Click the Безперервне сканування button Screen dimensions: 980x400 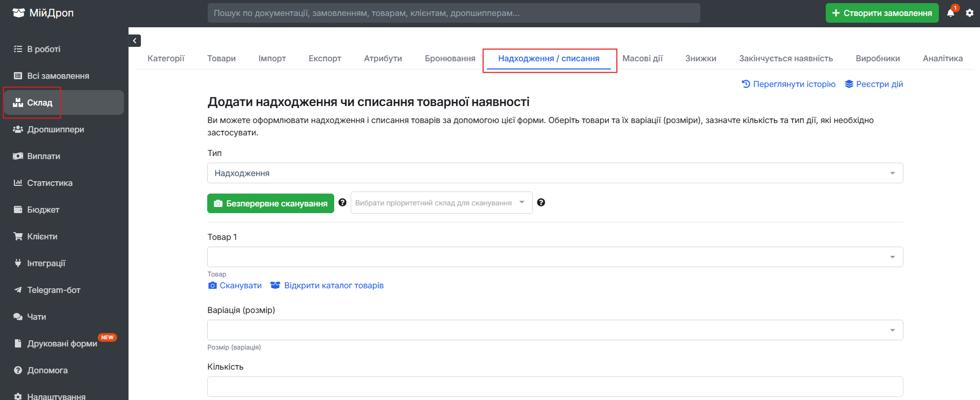tap(270, 203)
